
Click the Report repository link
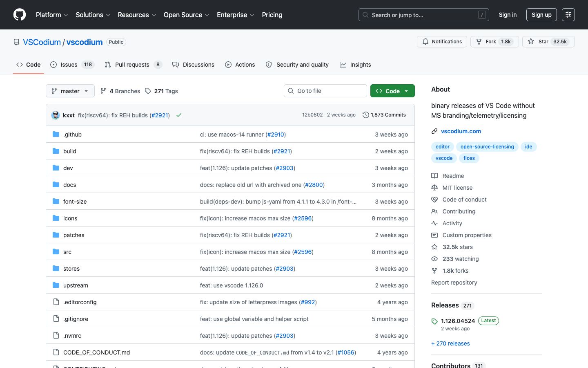click(x=454, y=283)
